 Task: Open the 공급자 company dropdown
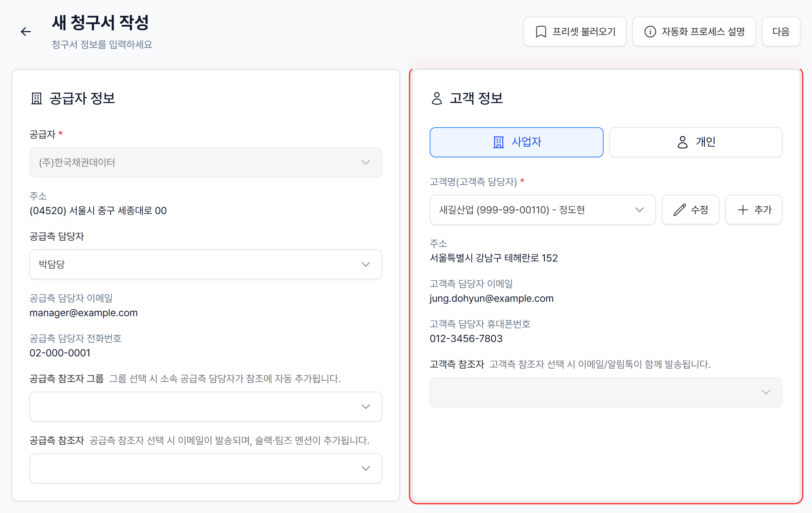coord(206,162)
